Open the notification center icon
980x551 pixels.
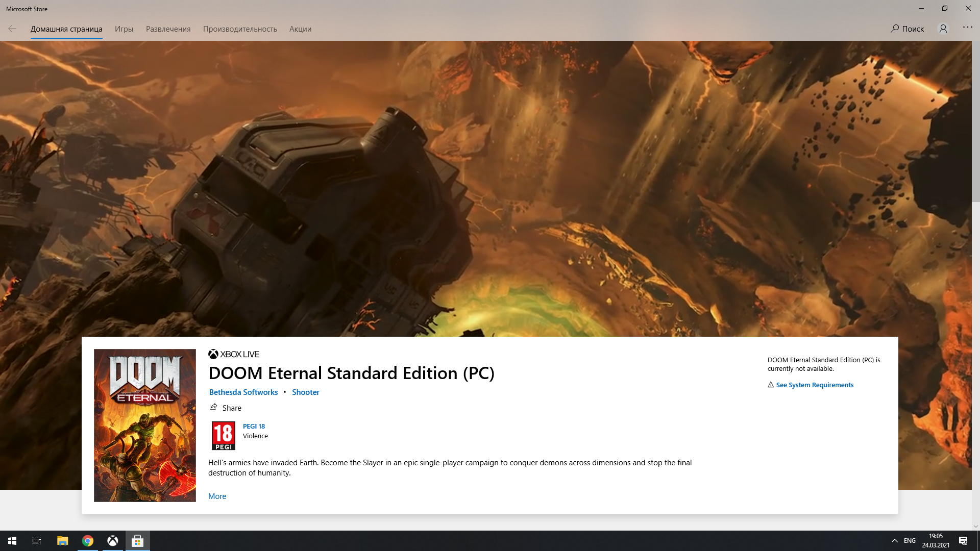[x=963, y=541]
